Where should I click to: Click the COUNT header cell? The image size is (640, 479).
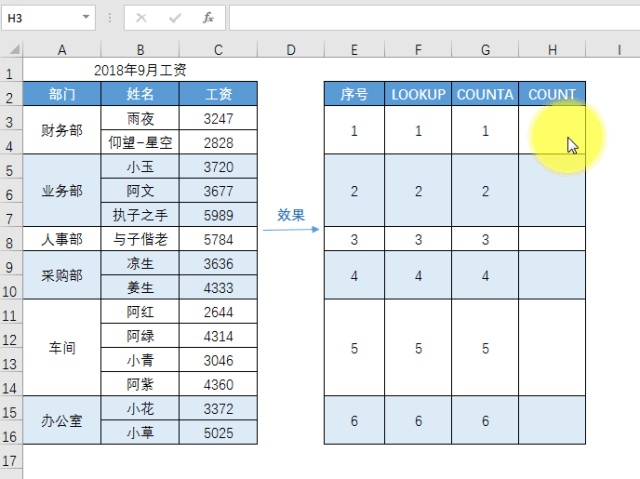tap(552, 94)
